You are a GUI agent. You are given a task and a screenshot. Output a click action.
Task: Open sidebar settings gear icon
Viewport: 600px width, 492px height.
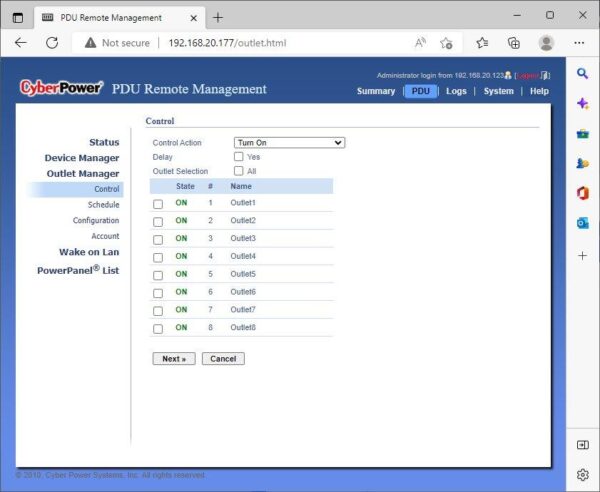click(x=583, y=474)
